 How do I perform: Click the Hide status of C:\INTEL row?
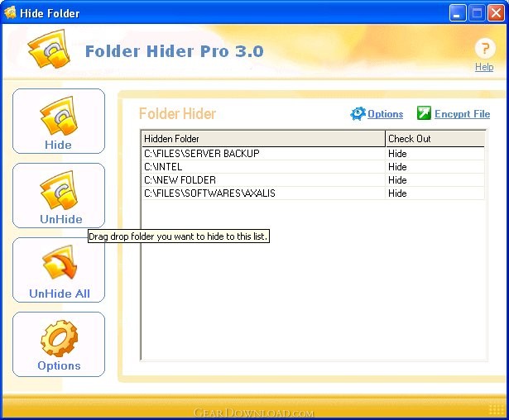tap(397, 167)
